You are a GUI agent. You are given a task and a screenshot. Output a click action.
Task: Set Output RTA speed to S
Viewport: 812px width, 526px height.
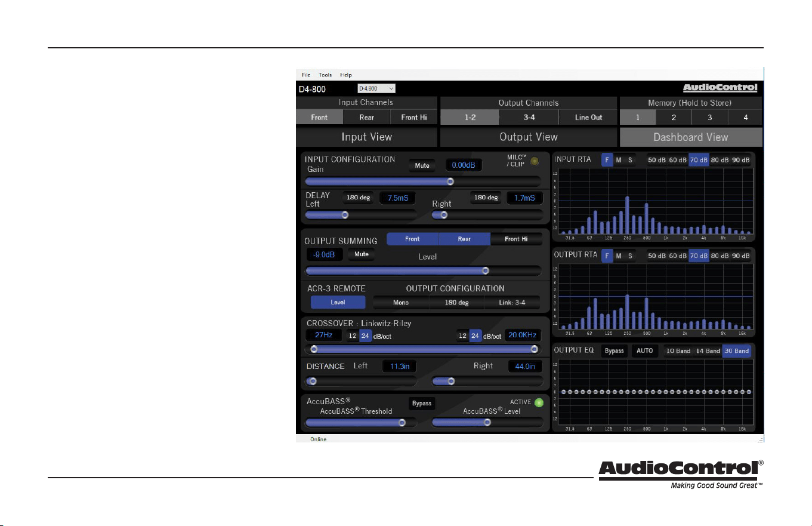629,256
